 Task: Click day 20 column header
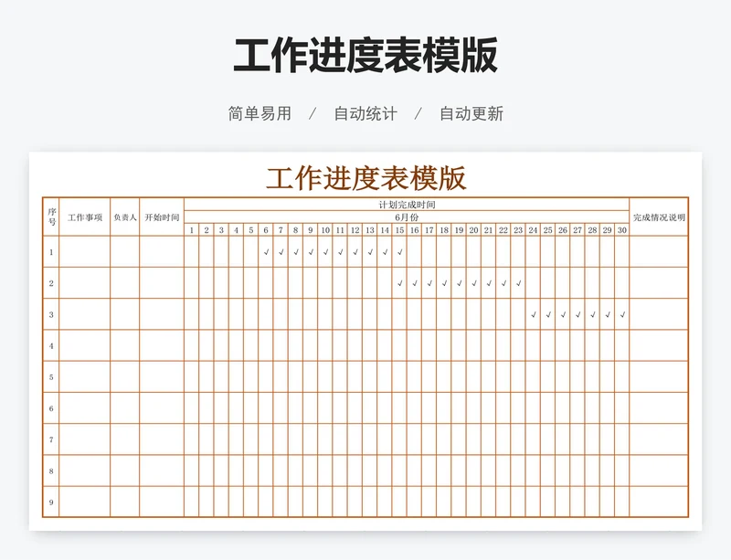click(473, 230)
